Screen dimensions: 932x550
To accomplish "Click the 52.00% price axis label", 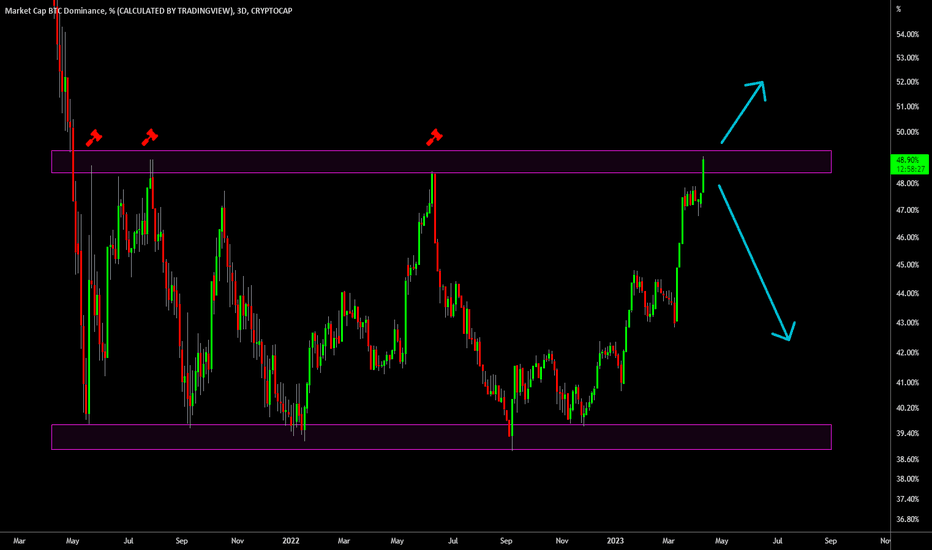I will tap(908, 82).
